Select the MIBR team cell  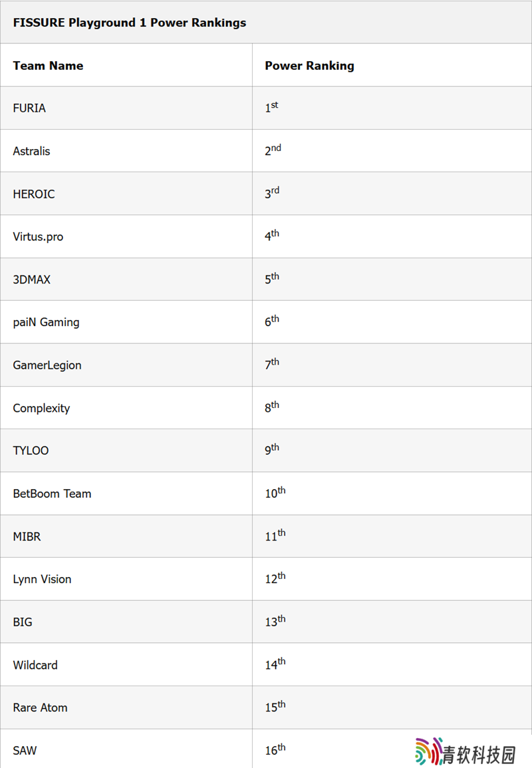click(x=27, y=536)
